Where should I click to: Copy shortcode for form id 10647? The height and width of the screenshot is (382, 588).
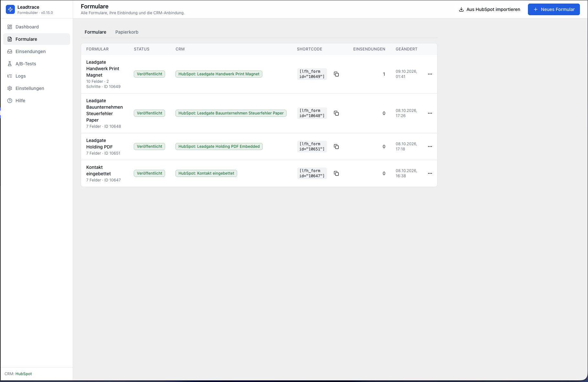(336, 173)
